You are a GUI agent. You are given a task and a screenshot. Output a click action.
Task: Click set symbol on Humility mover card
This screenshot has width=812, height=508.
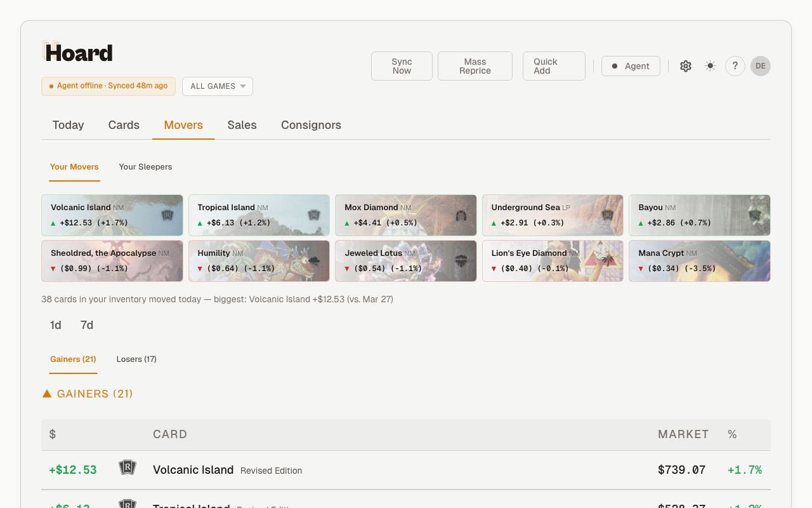314,261
